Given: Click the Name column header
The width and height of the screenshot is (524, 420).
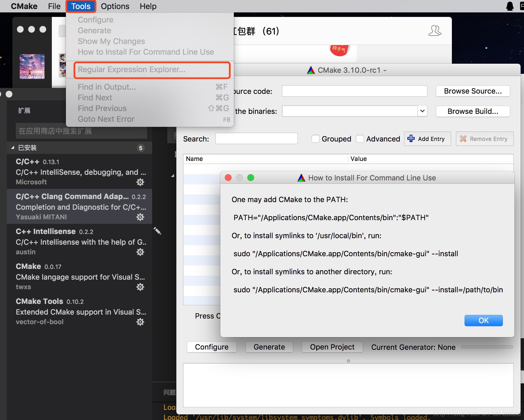Looking at the screenshot, I should tap(265, 159).
